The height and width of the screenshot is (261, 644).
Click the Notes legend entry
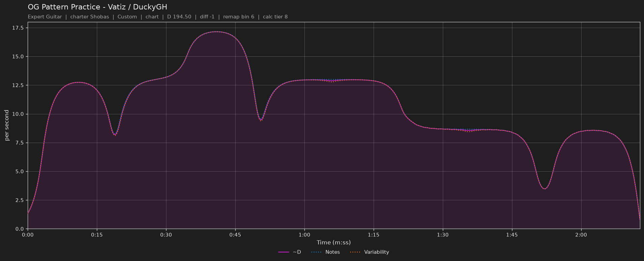click(x=325, y=252)
